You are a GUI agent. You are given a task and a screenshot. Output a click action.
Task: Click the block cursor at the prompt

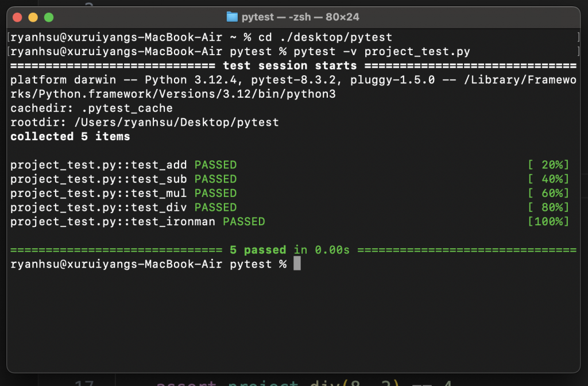[x=297, y=264]
